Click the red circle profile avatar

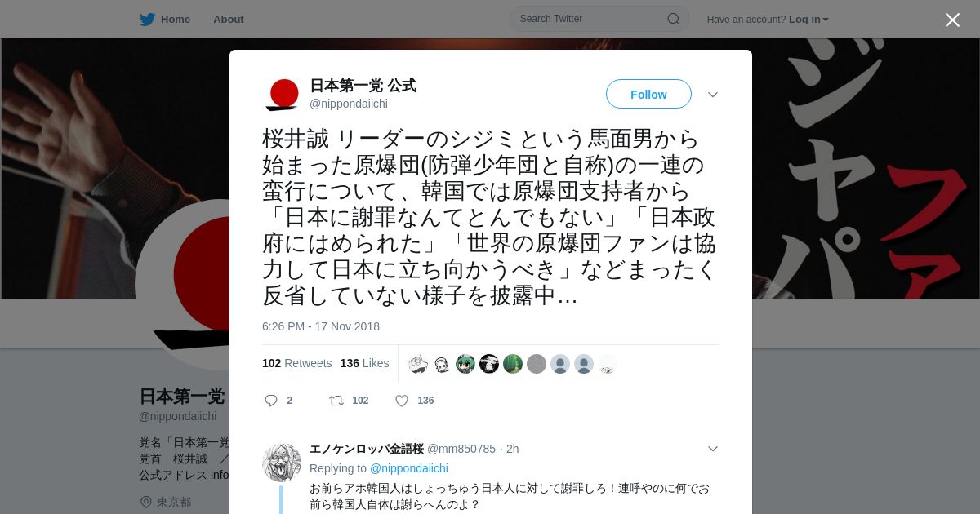[x=282, y=95]
